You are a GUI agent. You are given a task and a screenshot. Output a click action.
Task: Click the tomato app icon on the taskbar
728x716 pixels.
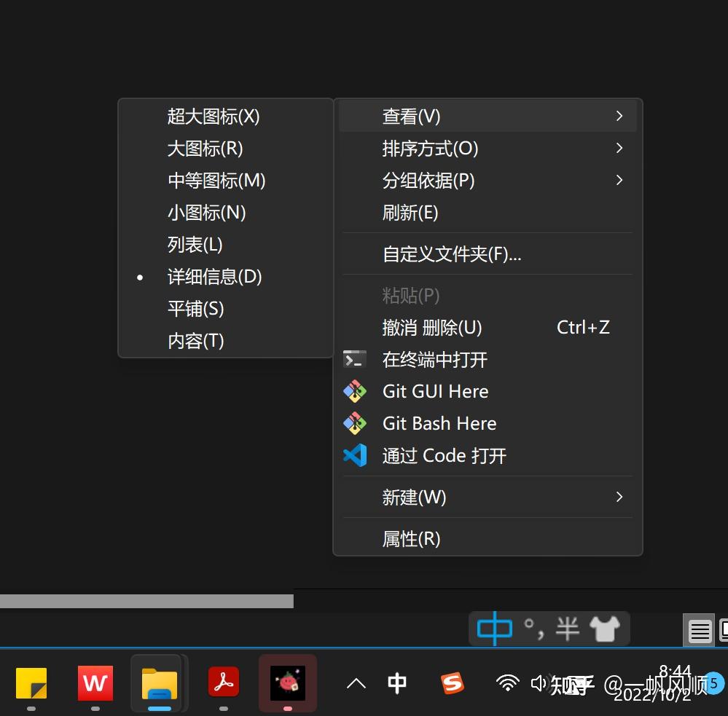[287, 683]
